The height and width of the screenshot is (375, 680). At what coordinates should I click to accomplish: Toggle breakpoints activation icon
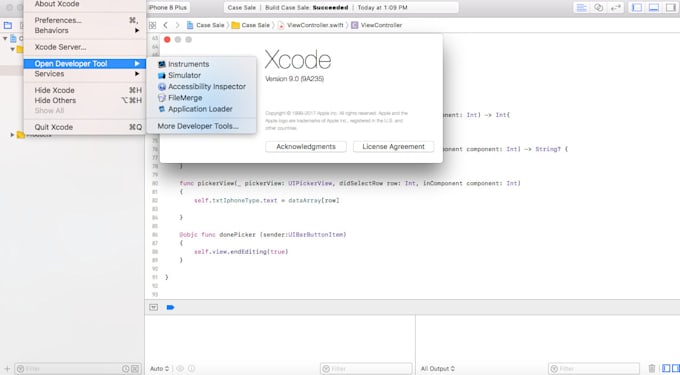170,307
